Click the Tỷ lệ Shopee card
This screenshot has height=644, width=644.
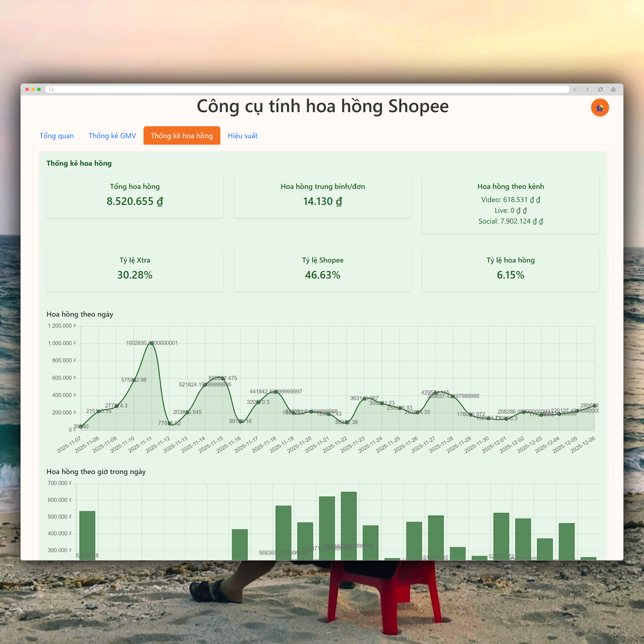click(x=322, y=270)
